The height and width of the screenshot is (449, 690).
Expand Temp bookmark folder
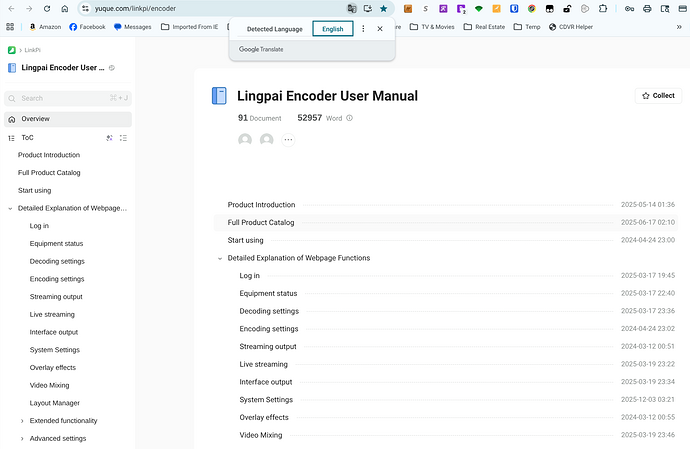tap(527, 27)
